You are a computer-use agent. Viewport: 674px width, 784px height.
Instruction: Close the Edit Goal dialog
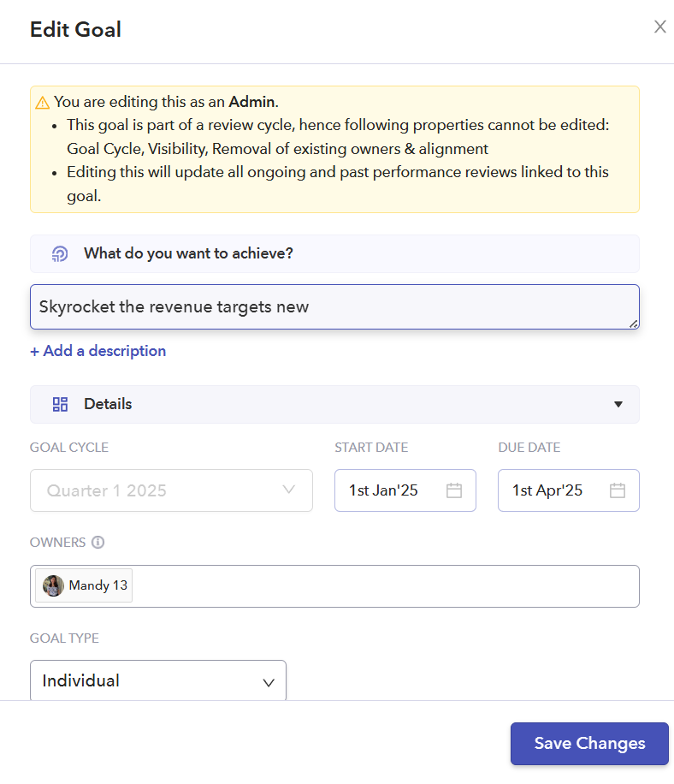[x=659, y=27]
